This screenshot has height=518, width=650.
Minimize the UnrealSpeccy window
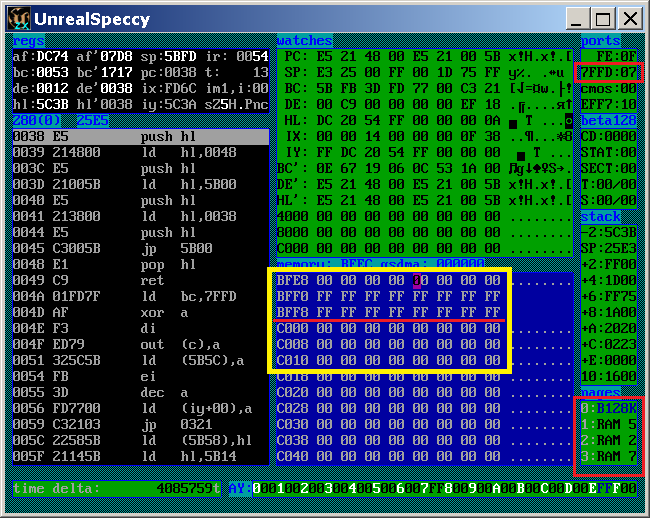(x=577, y=19)
